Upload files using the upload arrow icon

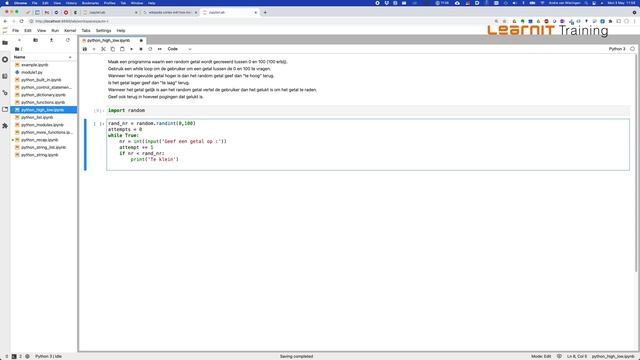point(51,40)
